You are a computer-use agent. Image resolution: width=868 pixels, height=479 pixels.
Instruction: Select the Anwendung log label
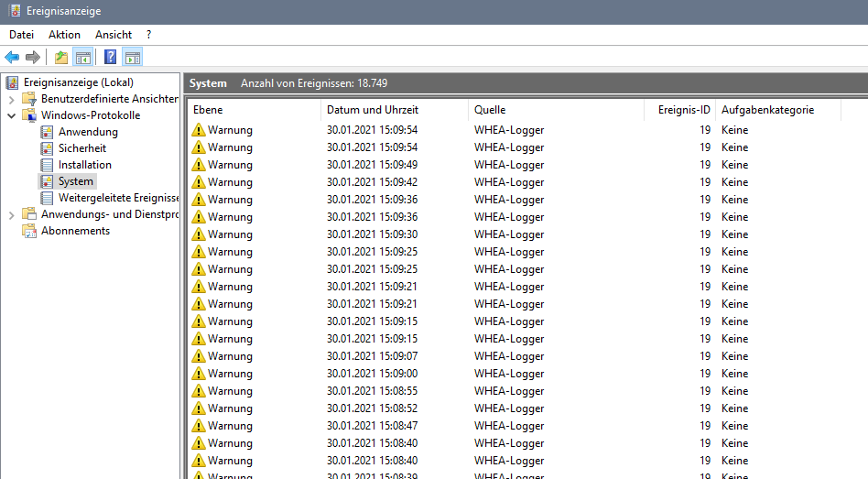point(88,132)
